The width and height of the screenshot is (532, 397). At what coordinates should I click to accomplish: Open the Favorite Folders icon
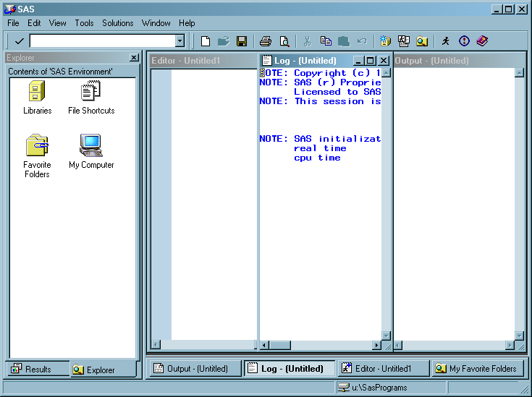(37, 145)
